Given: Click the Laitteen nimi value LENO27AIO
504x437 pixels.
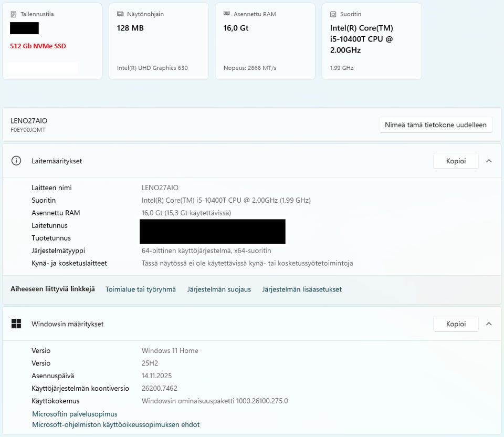Looking at the screenshot, I should tap(160, 188).
